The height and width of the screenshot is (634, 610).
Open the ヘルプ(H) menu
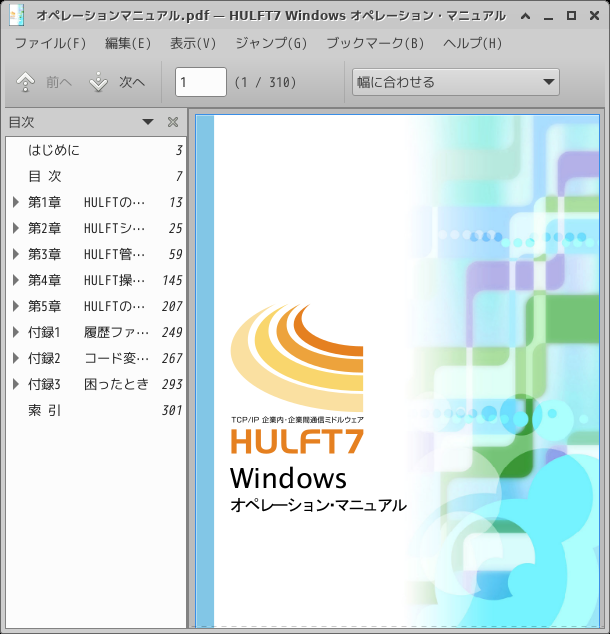(472, 43)
